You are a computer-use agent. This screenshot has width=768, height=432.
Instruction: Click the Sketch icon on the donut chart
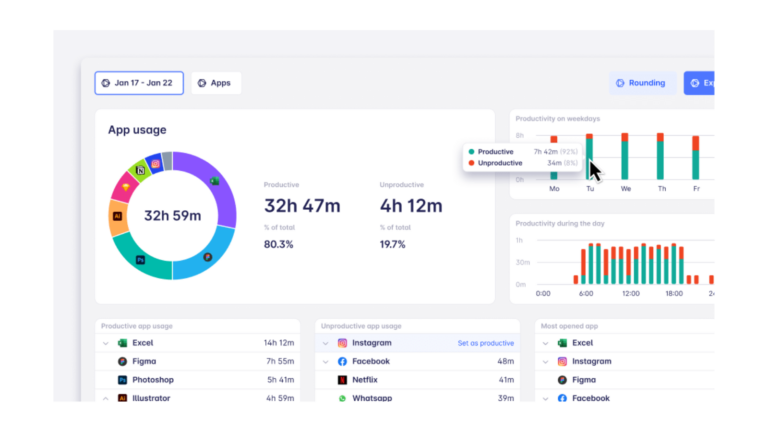(126, 187)
